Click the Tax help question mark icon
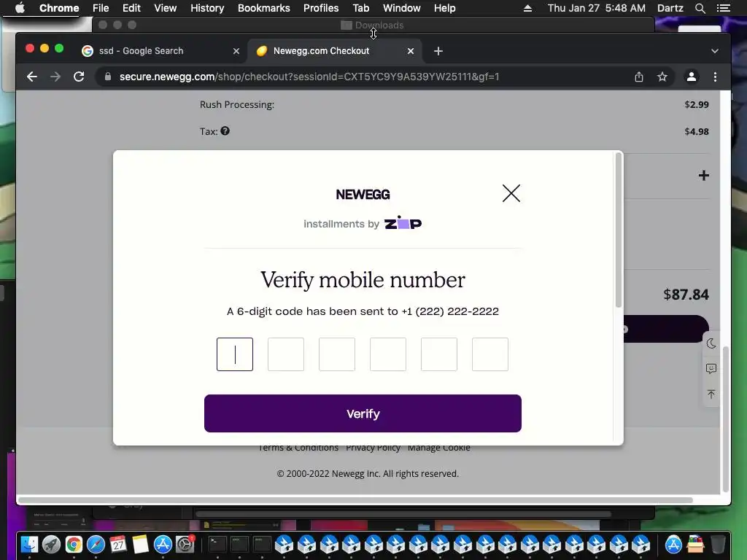The height and width of the screenshot is (560, 747). [225, 131]
